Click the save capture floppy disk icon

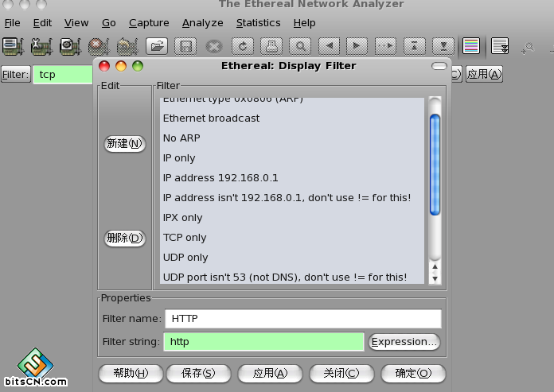tap(185, 45)
